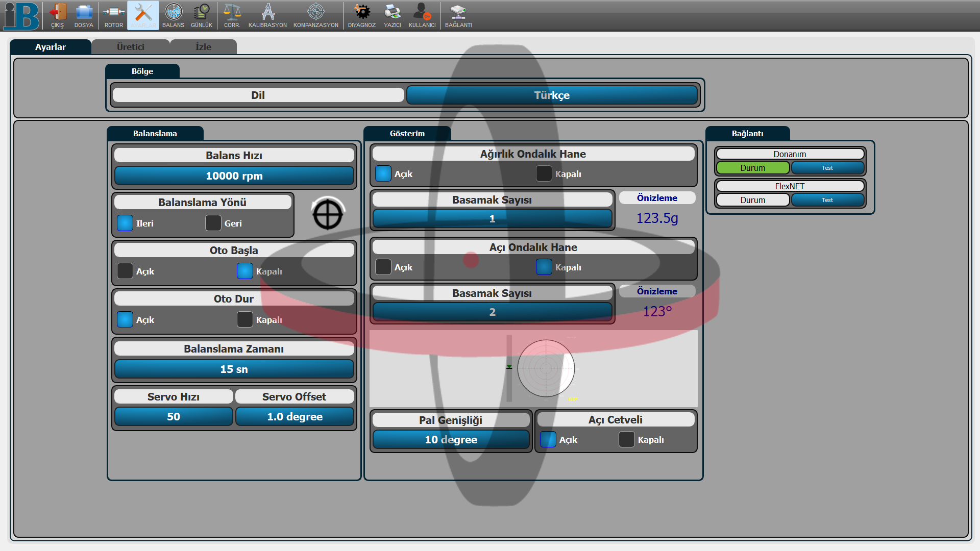Set Açı Cetveli to Kapalı

point(626,439)
